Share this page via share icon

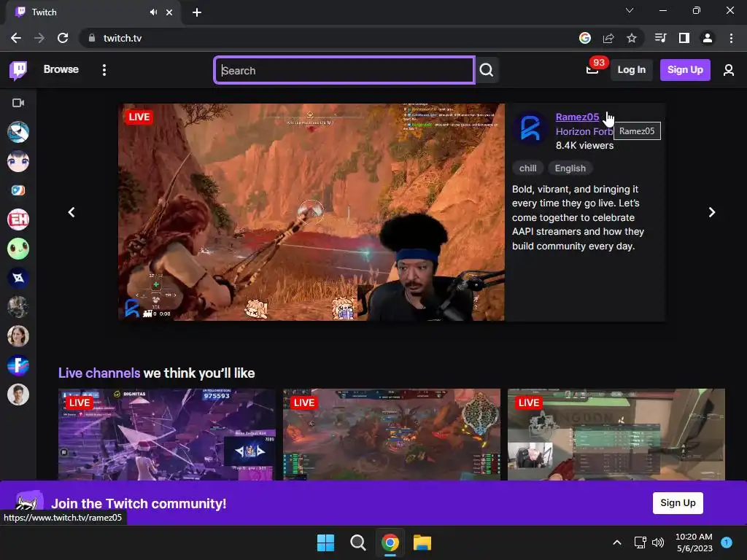coord(608,38)
